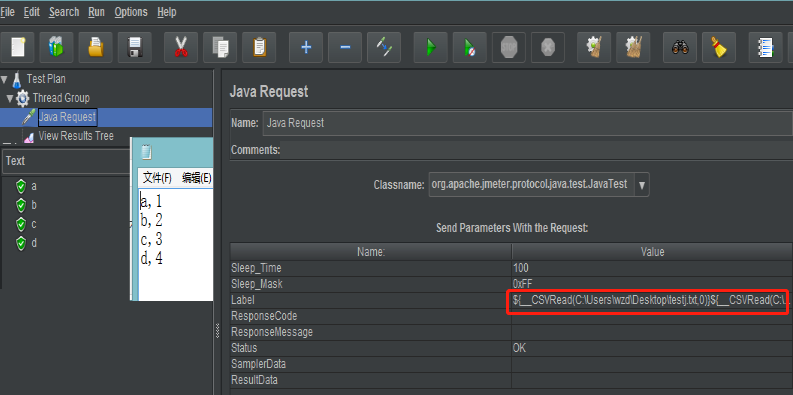This screenshot has width=793, height=395.
Task: Select result sample a
Action: (x=34, y=187)
